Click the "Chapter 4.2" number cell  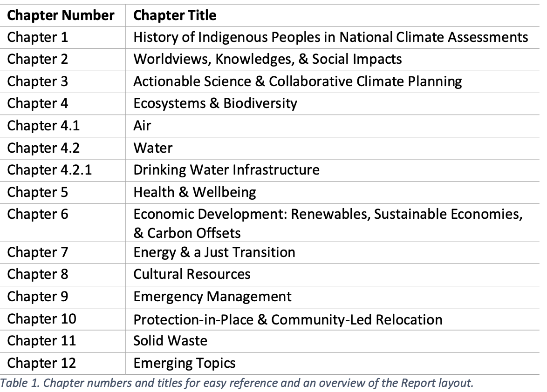[43, 148]
